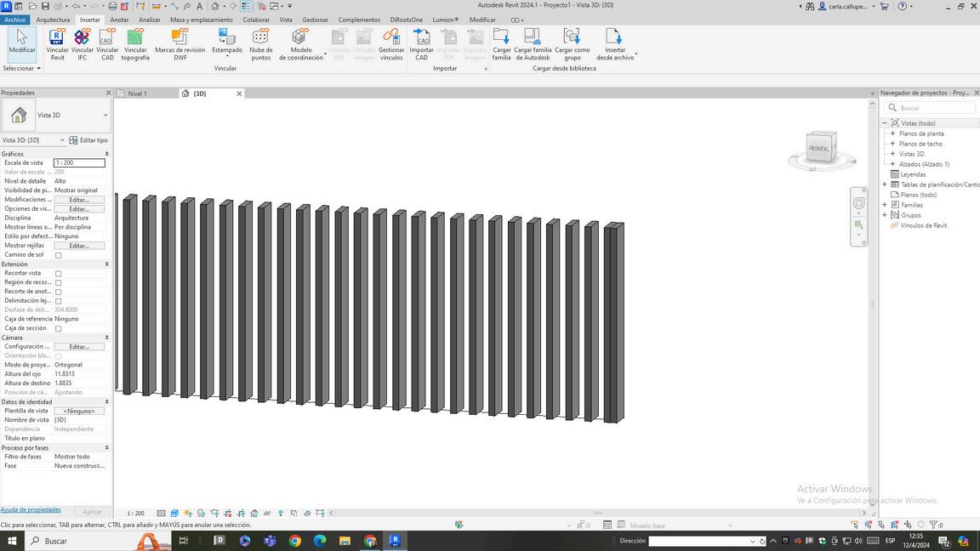Viewport: 980px width, 551px height.
Task: Toggle Región de recorte visible checkbox
Action: pyautogui.click(x=58, y=282)
